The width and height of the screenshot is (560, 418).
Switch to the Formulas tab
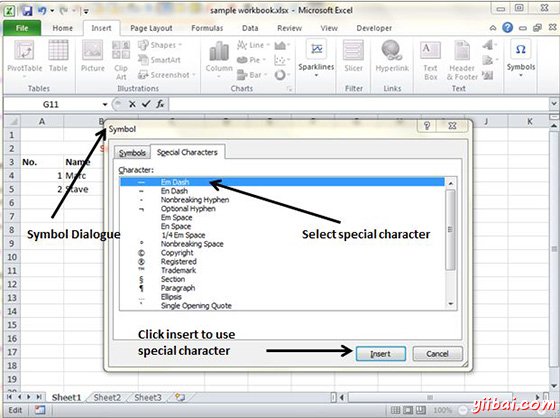(x=207, y=28)
